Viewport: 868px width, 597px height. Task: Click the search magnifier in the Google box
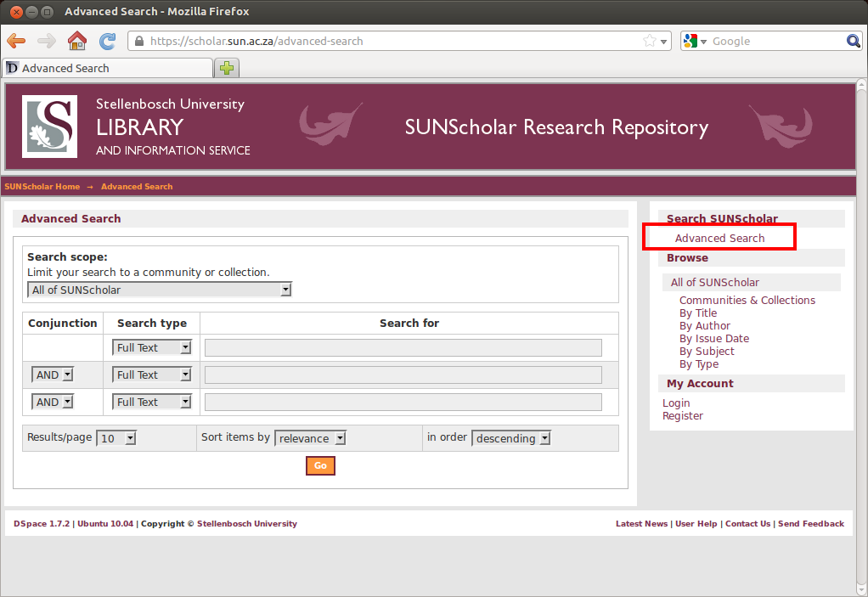pyautogui.click(x=853, y=41)
